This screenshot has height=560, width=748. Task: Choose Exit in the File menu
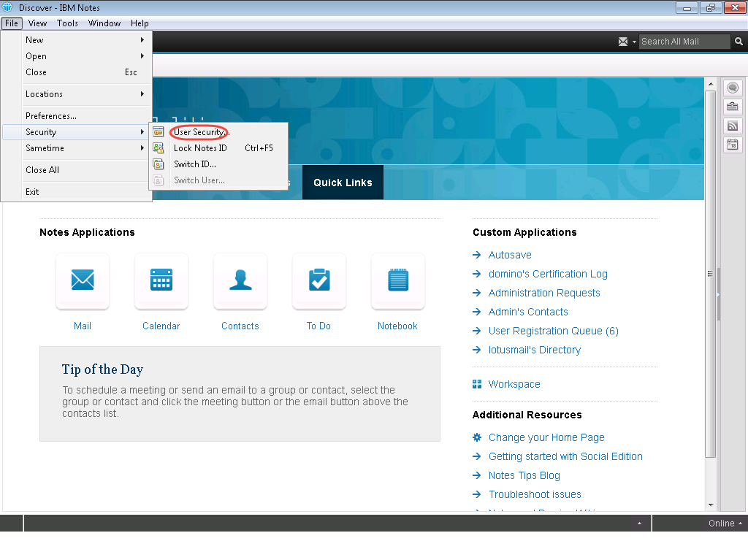click(x=77, y=192)
